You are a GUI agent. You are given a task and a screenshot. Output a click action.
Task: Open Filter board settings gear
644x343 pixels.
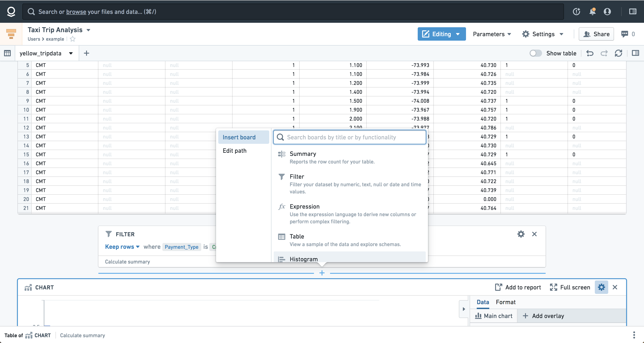pos(521,234)
